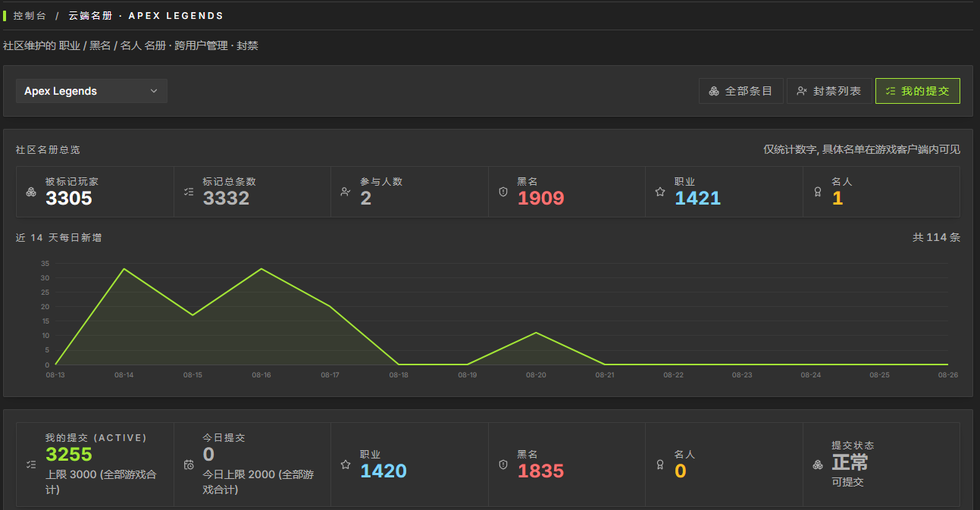Select the 我的提交 tab
The height and width of the screenshot is (510, 980).
918,91
